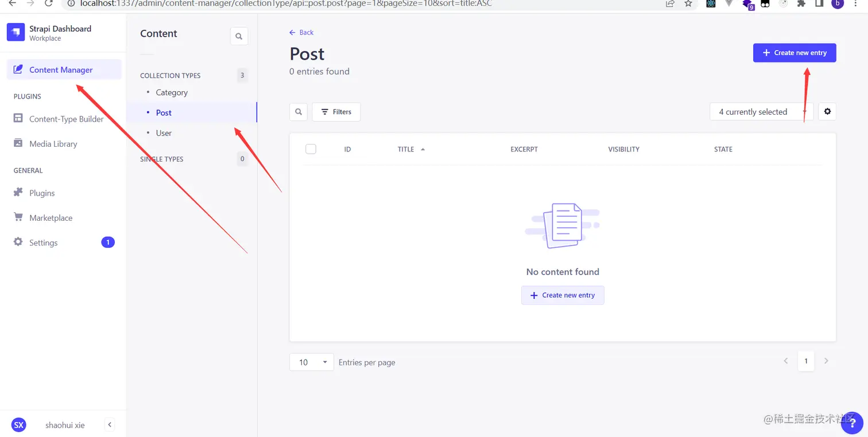
Task: Open the column settings gear above the table
Action: (x=827, y=111)
